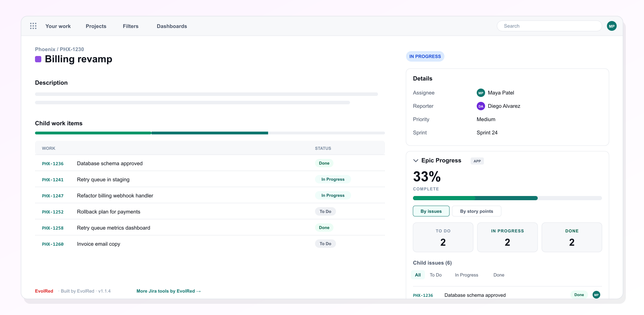Click the DONE count card
Image resolution: width=644 pixels, height=315 pixels.
click(x=572, y=237)
